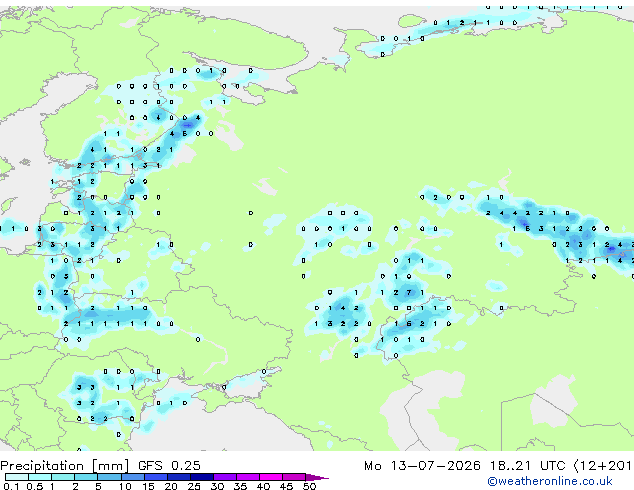Pick the 10–15 mm blue legend swatch
The width and height of the screenshot is (634, 490).
tap(133, 477)
